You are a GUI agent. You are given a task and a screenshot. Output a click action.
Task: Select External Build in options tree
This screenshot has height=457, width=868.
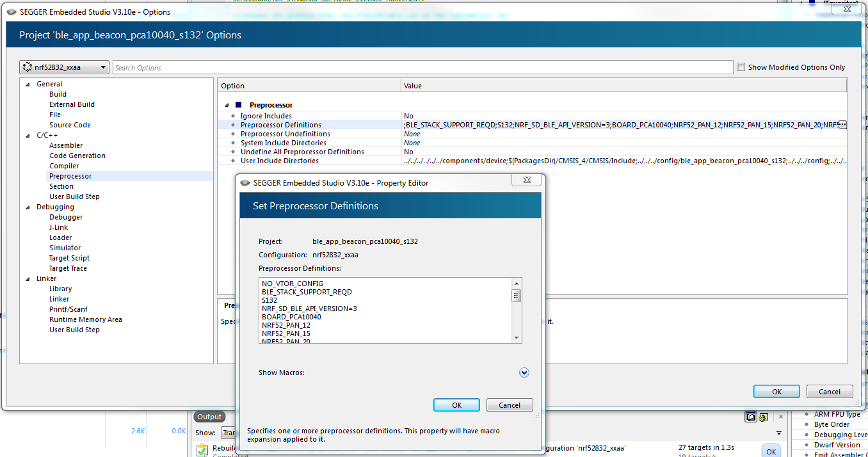[x=72, y=104]
